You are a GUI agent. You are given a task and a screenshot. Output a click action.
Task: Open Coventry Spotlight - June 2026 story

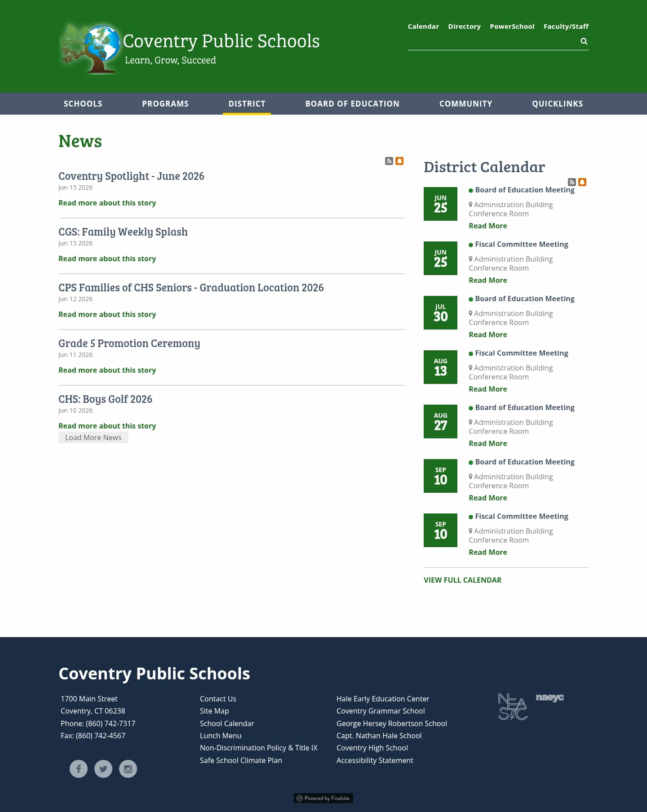(x=131, y=176)
